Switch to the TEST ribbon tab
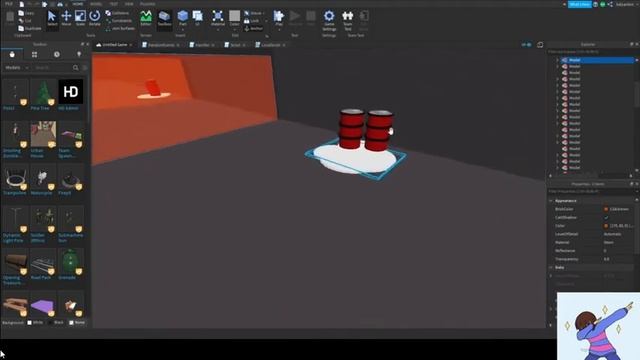Screen dimensions: 640x360 [x=113, y=4]
